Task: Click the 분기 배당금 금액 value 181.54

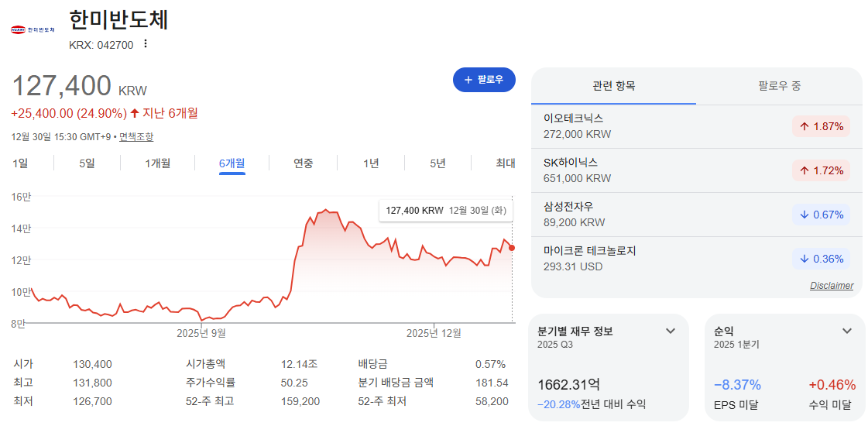Action: [492, 383]
